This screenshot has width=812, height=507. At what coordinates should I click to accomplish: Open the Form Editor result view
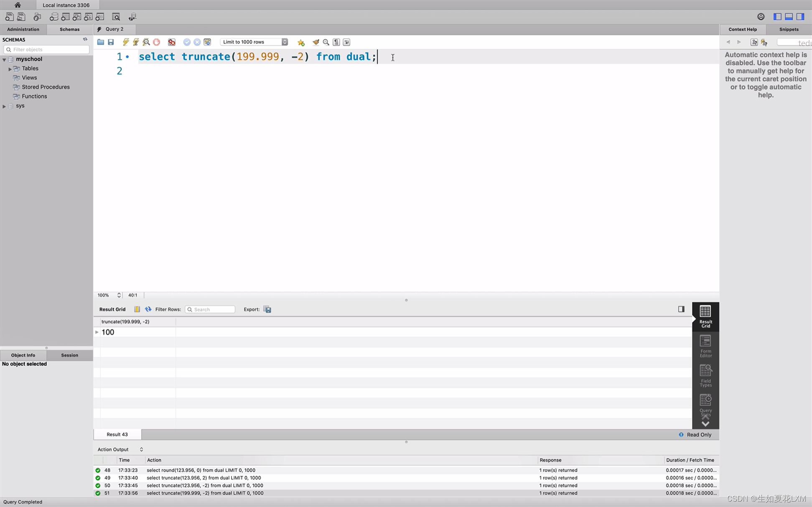point(705,346)
